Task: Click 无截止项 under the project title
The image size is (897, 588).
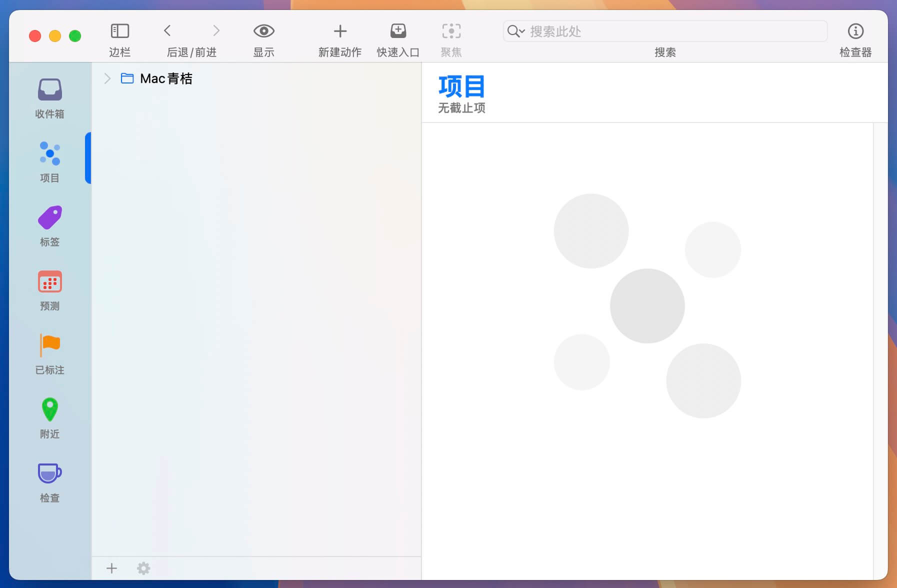Action: (461, 108)
